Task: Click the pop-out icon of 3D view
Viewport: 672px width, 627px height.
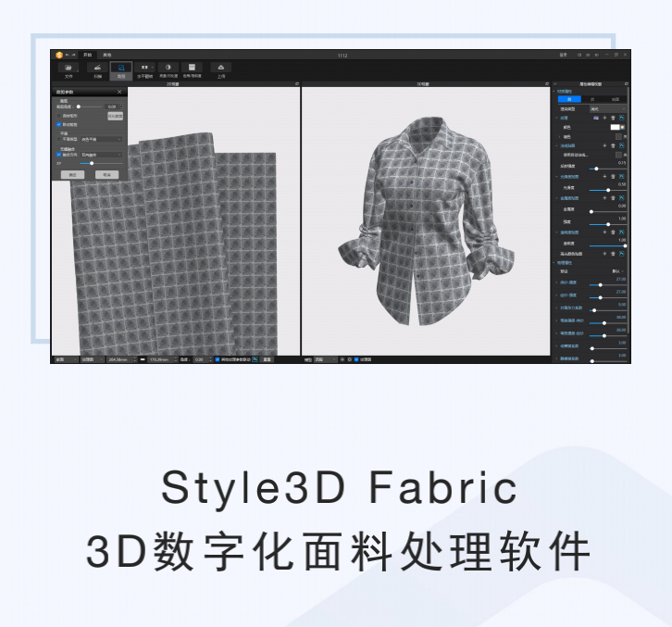Action: point(547,83)
